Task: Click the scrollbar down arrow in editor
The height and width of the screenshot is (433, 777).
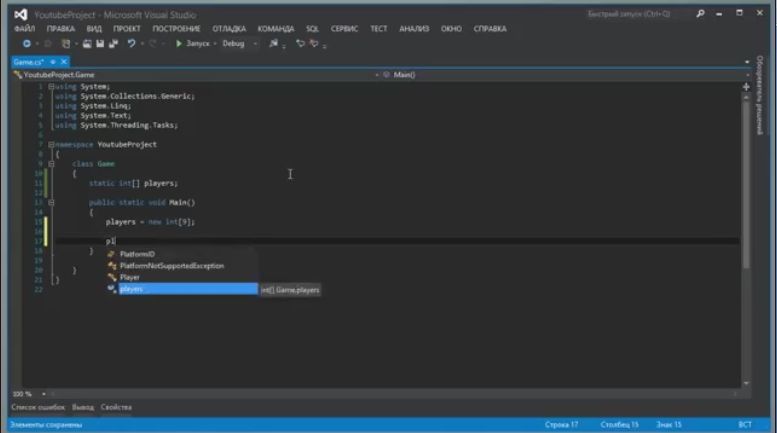Action: (746, 383)
